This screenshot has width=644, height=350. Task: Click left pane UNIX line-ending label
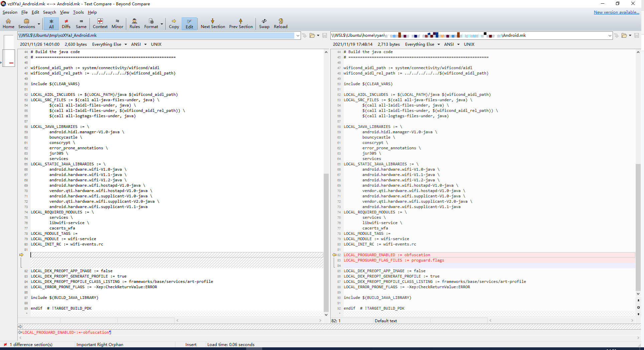(x=156, y=44)
